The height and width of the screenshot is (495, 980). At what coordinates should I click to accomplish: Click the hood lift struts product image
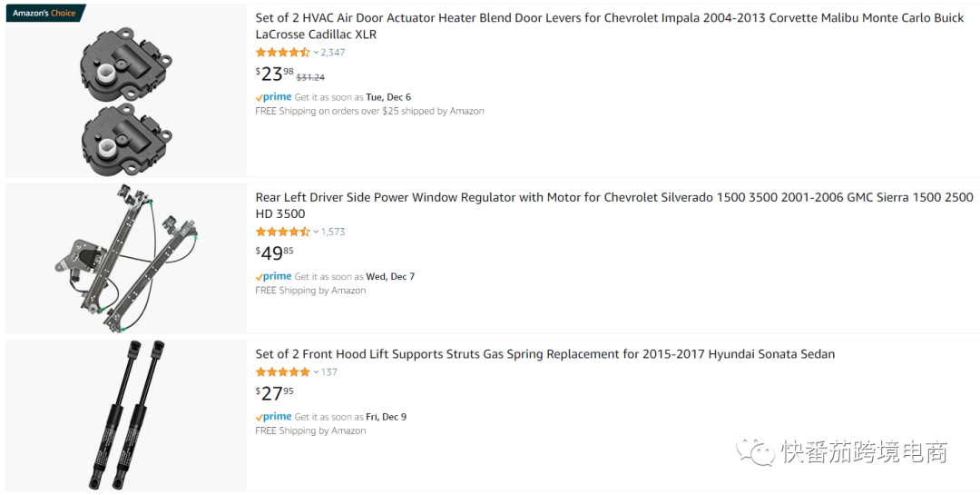pyautogui.click(x=128, y=414)
